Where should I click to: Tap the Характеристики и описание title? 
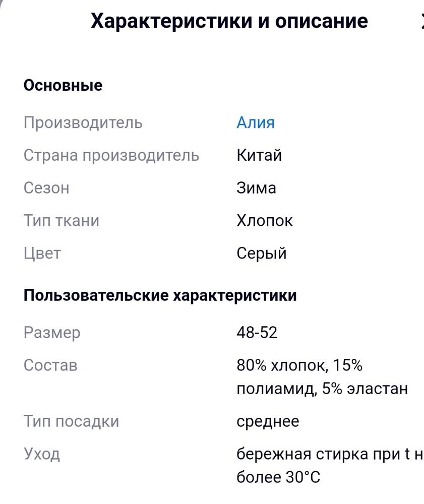(x=229, y=21)
